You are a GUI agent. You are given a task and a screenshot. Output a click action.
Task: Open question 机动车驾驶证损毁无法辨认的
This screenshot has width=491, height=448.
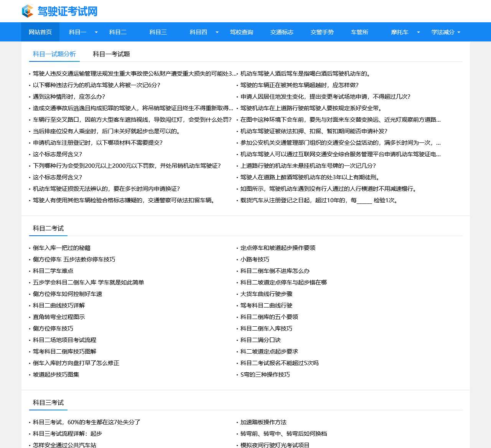106,189
